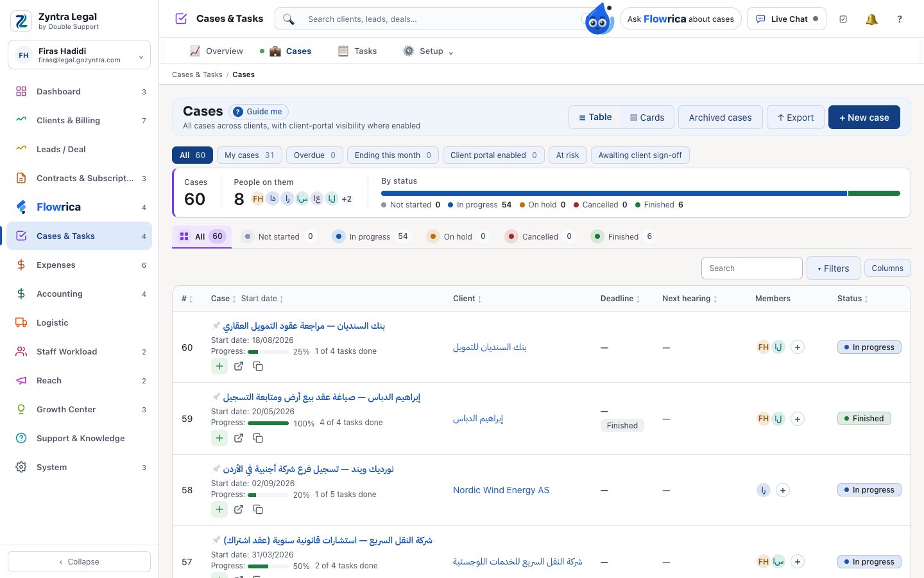Add task to case 60 with plus icon

(x=219, y=366)
